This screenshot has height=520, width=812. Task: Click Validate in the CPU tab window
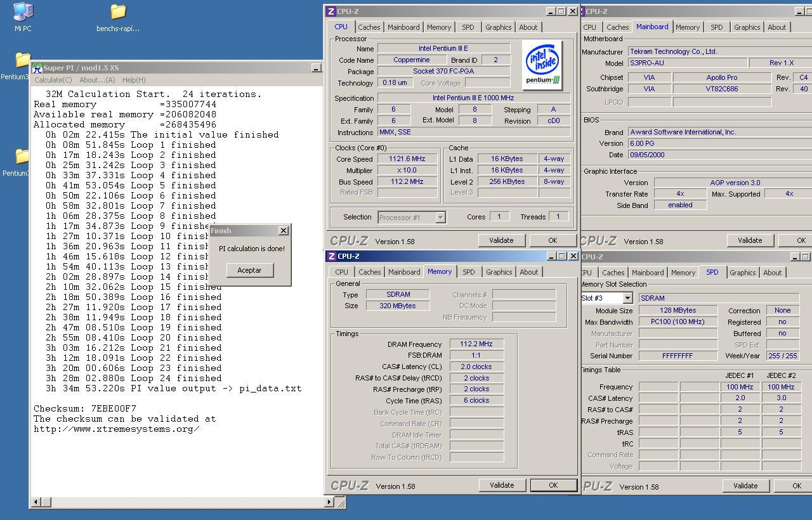(x=501, y=240)
